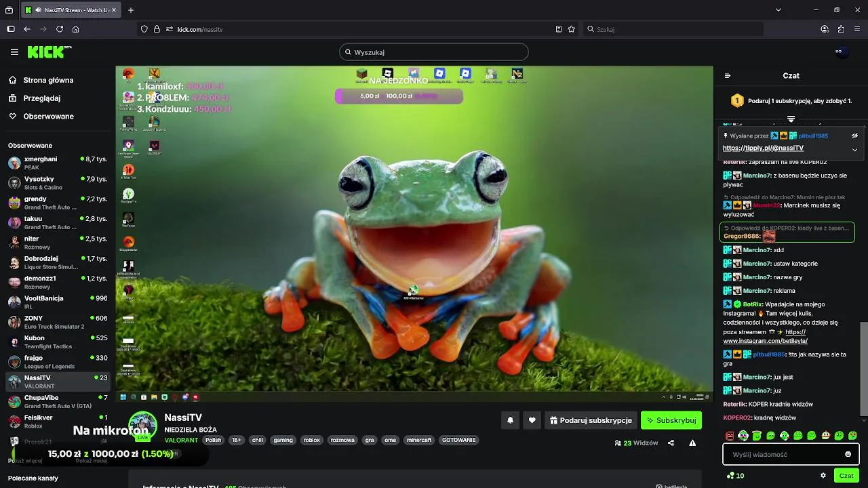
Task: Click the Szukaj browser search field
Action: [x=674, y=29]
